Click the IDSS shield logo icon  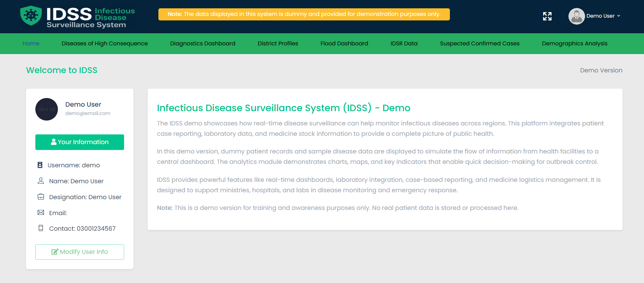[x=31, y=16]
